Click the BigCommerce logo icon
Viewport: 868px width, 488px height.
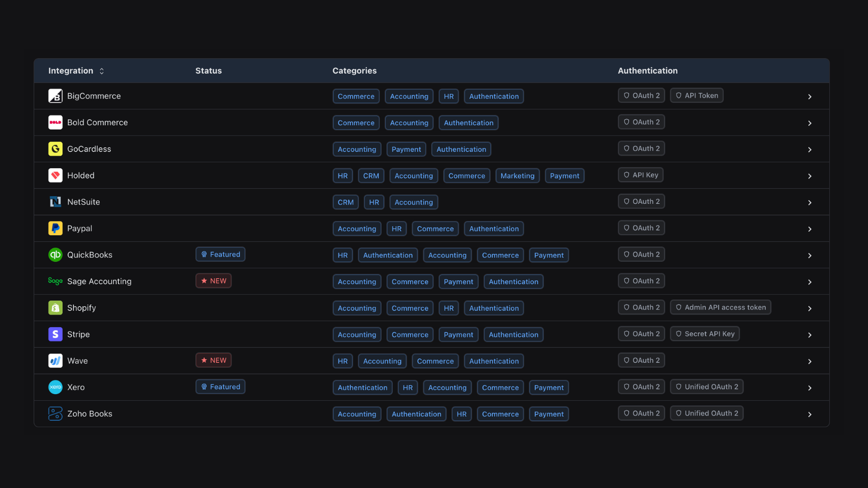pos(55,95)
